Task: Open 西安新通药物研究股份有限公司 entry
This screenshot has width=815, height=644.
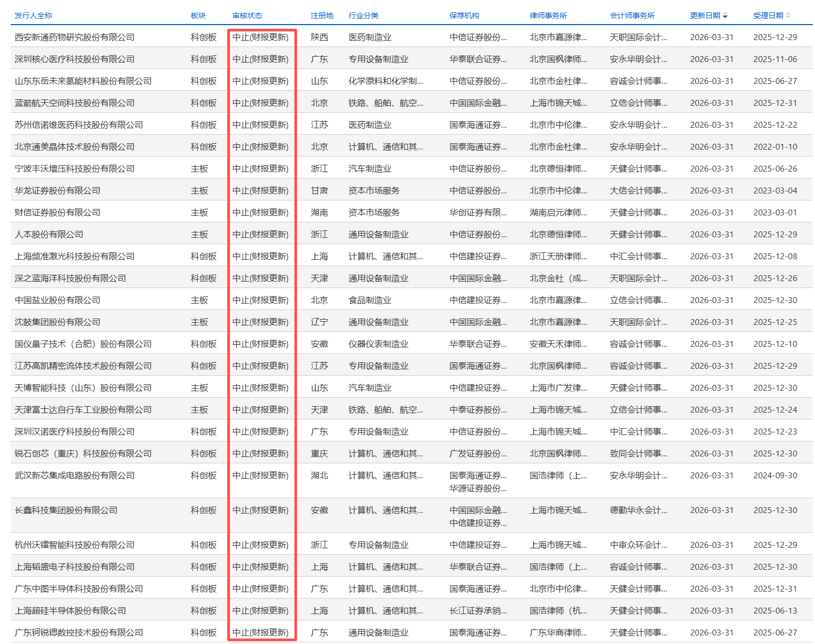Action: click(x=74, y=37)
